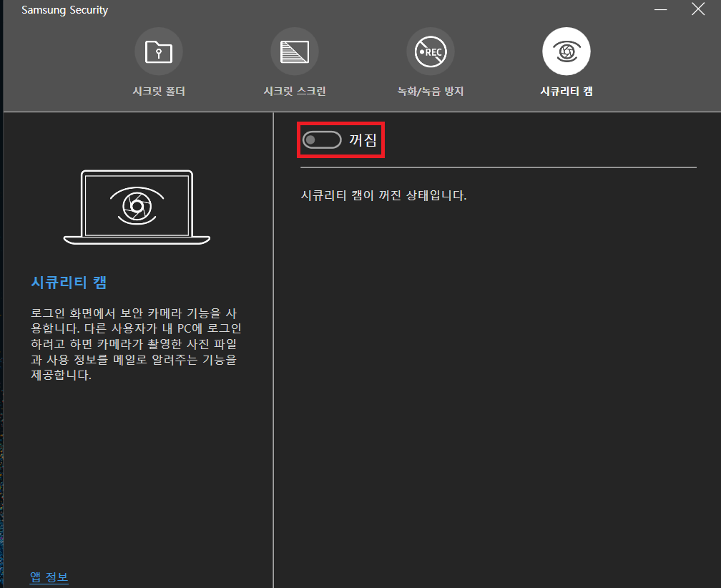Click the 녹화/녹음 방지 tab label
Image resolution: width=721 pixels, height=588 pixels.
431,91
